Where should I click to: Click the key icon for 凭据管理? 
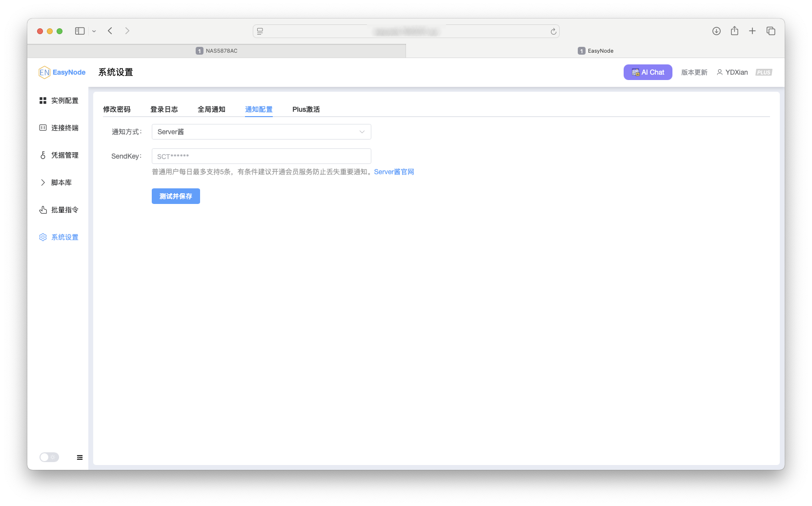tap(42, 155)
